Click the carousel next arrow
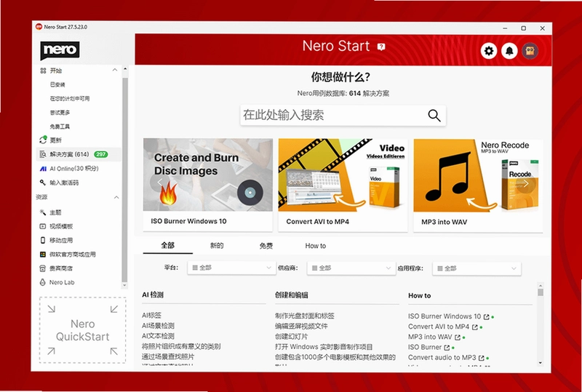 tap(525, 183)
